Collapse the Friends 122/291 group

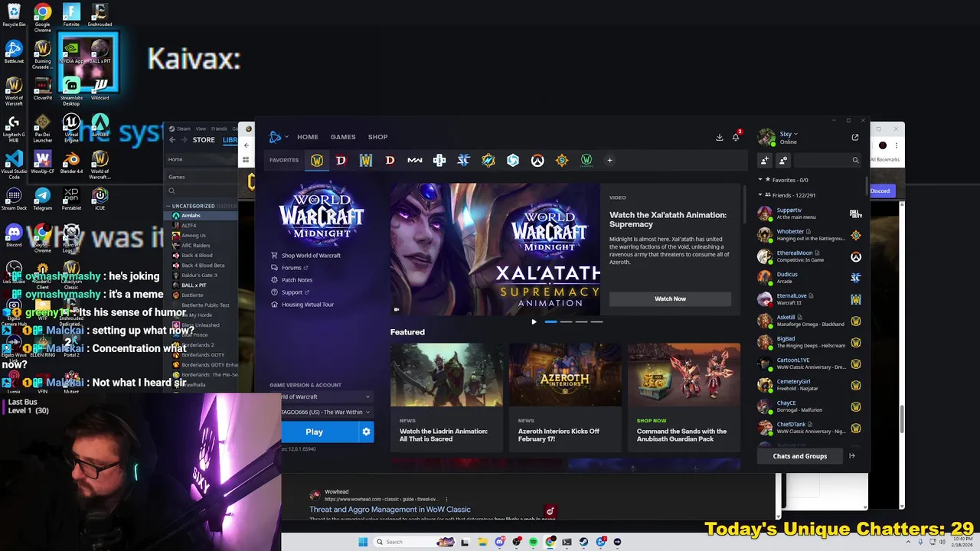[760, 195]
